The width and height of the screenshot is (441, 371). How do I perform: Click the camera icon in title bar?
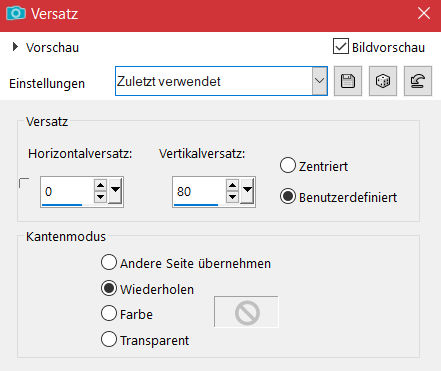pyautogui.click(x=16, y=14)
